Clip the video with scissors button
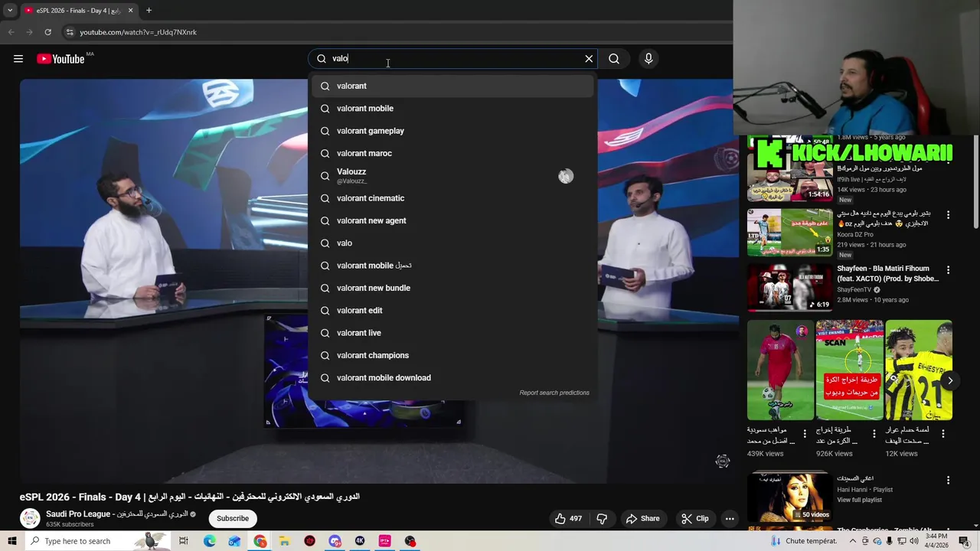The height and width of the screenshot is (551, 980). 694,519
